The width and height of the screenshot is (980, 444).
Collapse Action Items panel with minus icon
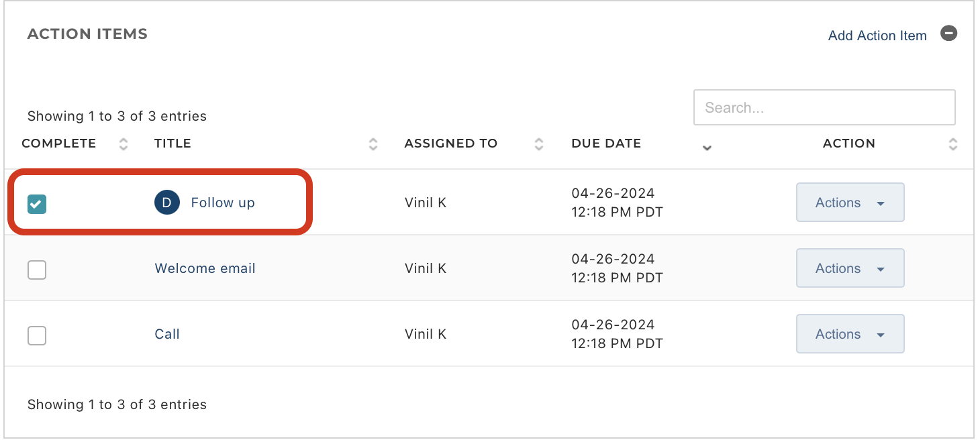(948, 34)
